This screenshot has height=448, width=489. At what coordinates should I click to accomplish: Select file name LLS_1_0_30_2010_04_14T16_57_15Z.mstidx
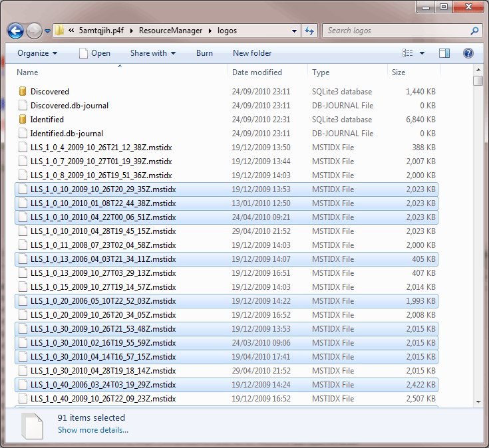pyautogui.click(x=103, y=357)
